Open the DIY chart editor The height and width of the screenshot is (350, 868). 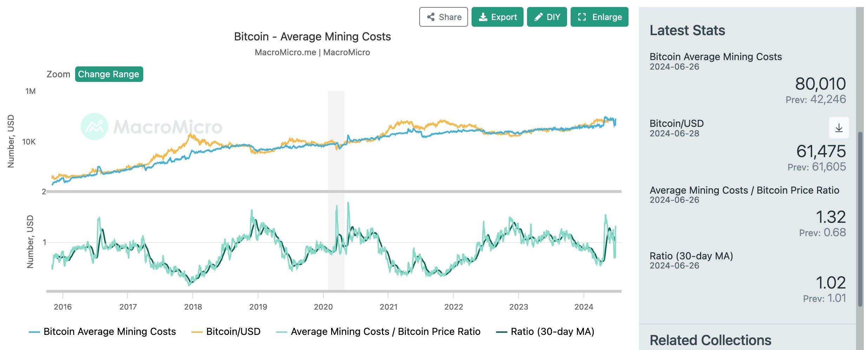pyautogui.click(x=546, y=17)
